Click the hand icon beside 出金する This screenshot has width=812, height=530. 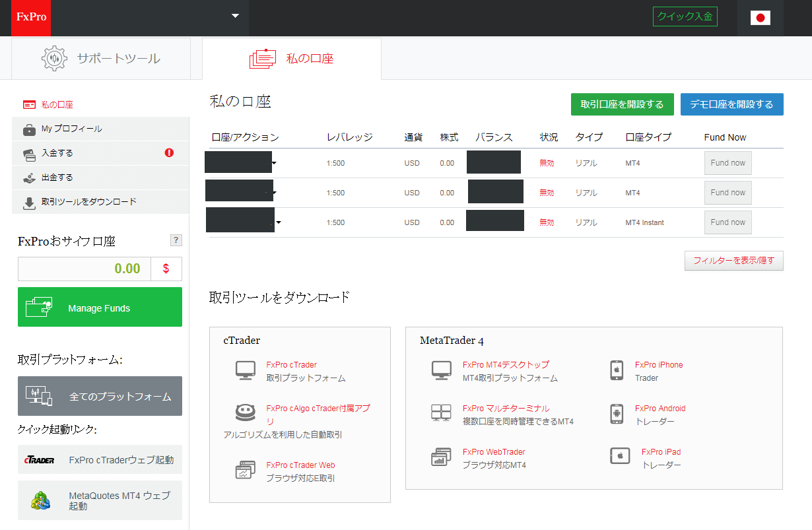coord(30,178)
